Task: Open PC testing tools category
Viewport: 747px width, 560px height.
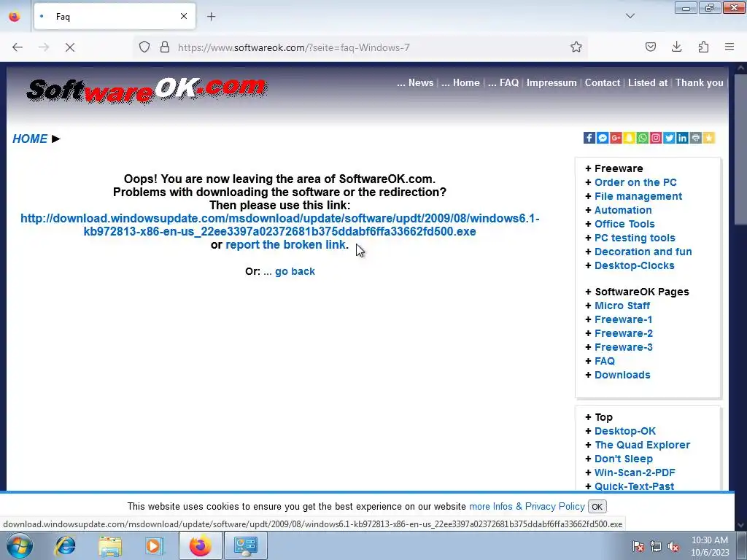Action: (x=635, y=238)
